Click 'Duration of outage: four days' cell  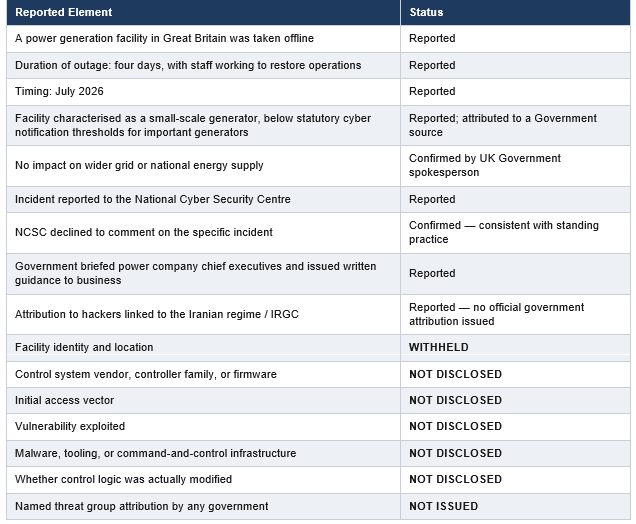[x=203, y=65]
